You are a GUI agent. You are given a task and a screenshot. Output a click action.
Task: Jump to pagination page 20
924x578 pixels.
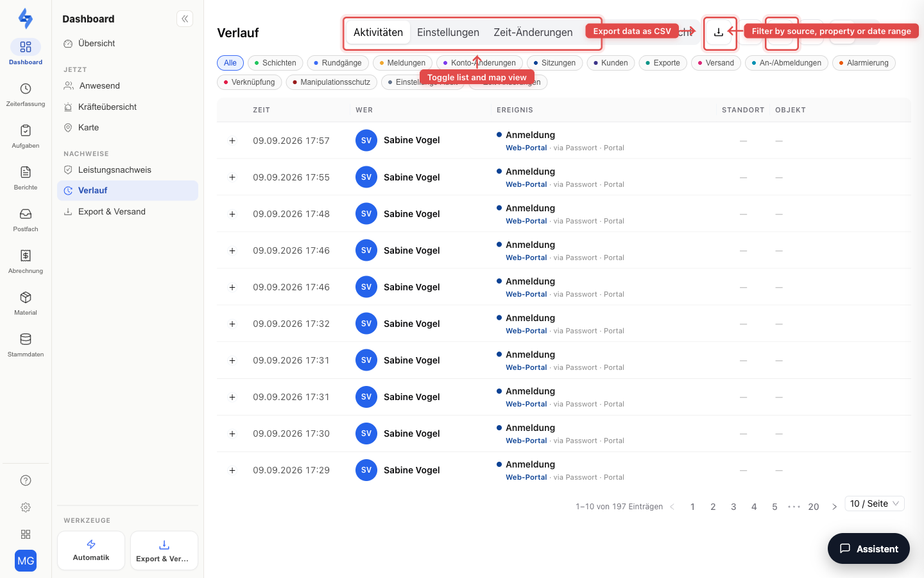[814, 507]
